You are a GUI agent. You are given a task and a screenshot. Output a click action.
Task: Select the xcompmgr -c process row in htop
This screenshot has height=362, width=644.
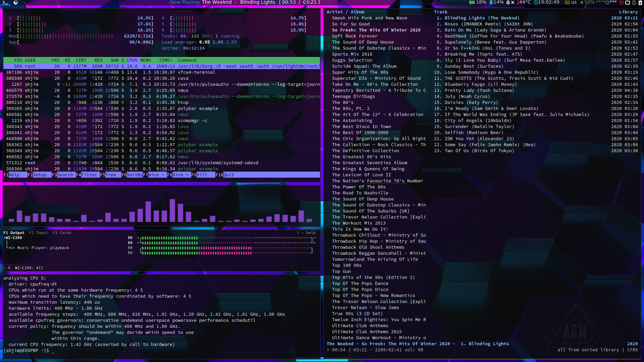(x=162, y=121)
